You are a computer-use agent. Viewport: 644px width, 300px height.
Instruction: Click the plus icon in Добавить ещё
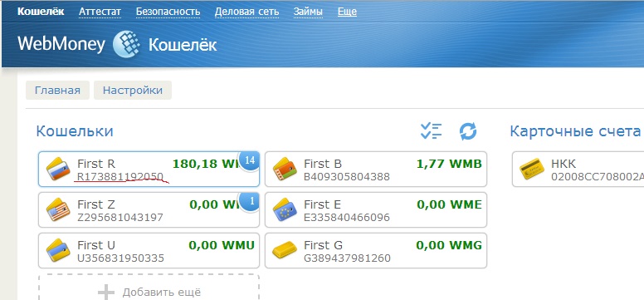tap(106, 293)
